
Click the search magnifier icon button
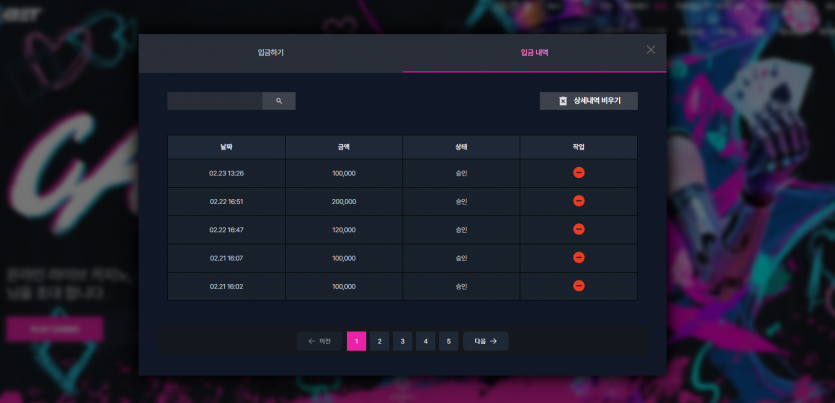[279, 101]
